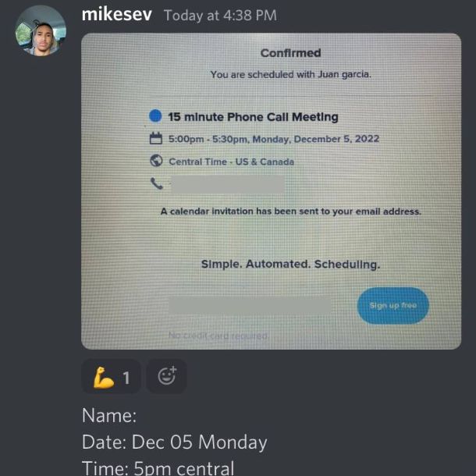Click the message timestamp Today at 4:38 PM

220,15
